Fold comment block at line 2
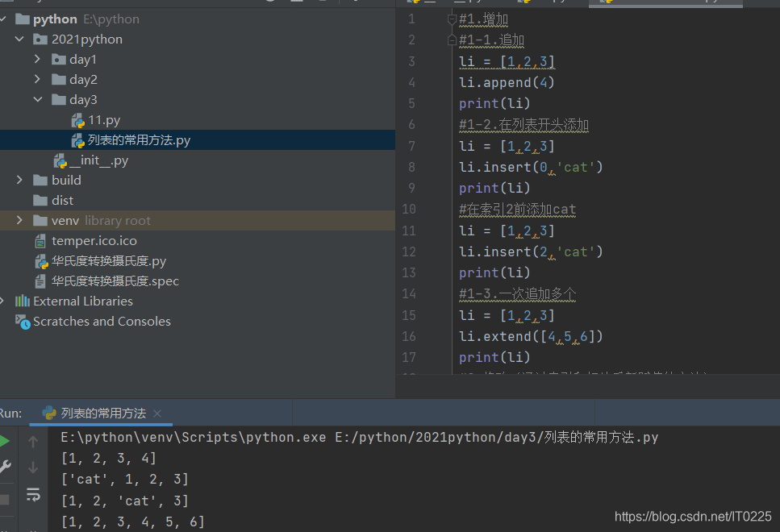The width and height of the screenshot is (780, 532). point(452,39)
